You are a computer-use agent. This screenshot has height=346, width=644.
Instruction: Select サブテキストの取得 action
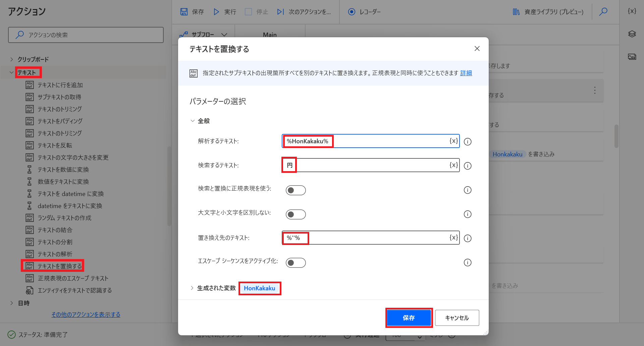click(x=59, y=97)
